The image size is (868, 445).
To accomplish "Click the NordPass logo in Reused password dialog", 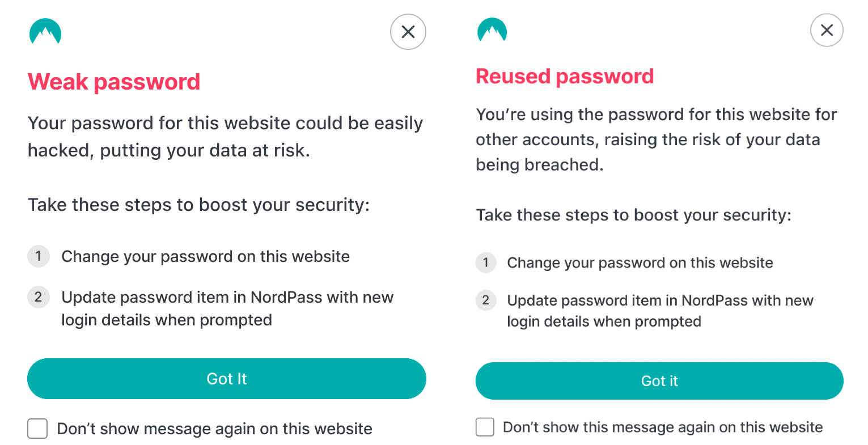I will [x=492, y=31].
